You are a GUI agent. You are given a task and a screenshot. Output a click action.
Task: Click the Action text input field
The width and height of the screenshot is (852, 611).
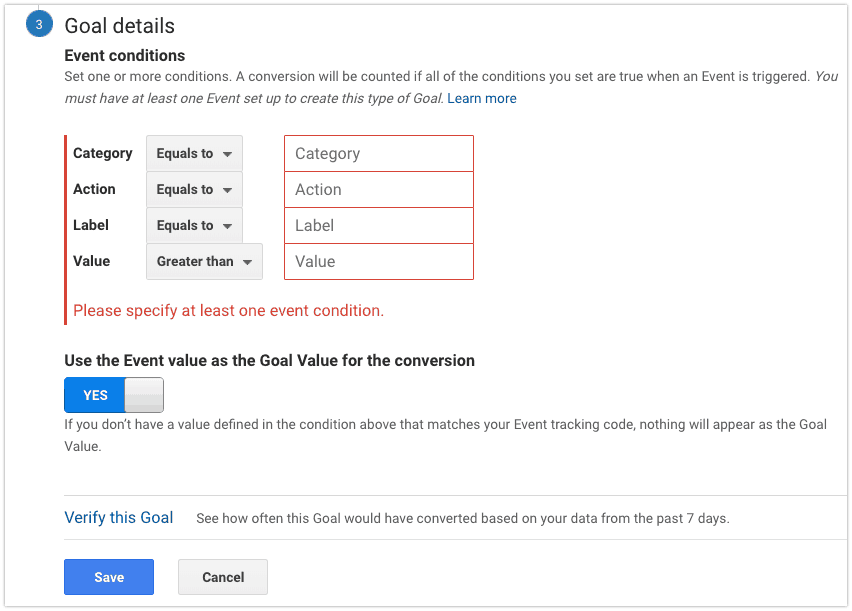pyautogui.click(x=379, y=189)
